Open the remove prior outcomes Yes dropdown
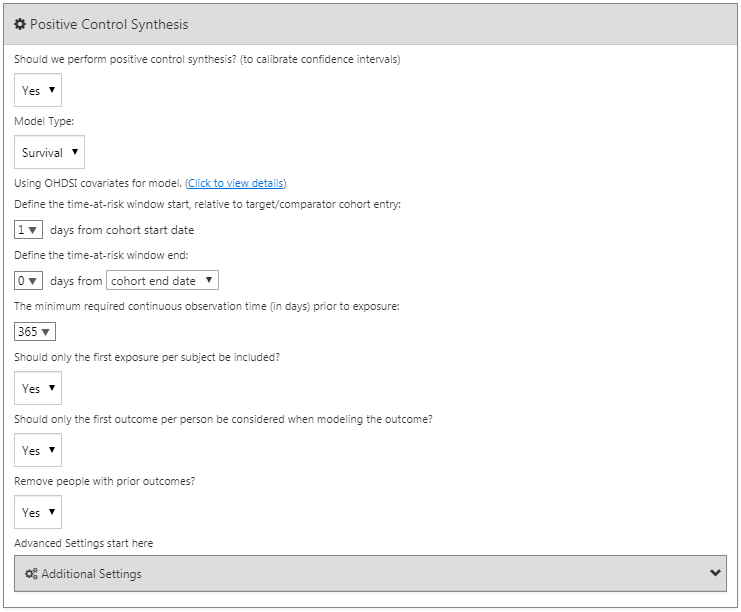This screenshot has width=741, height=612. click(38, 512)
